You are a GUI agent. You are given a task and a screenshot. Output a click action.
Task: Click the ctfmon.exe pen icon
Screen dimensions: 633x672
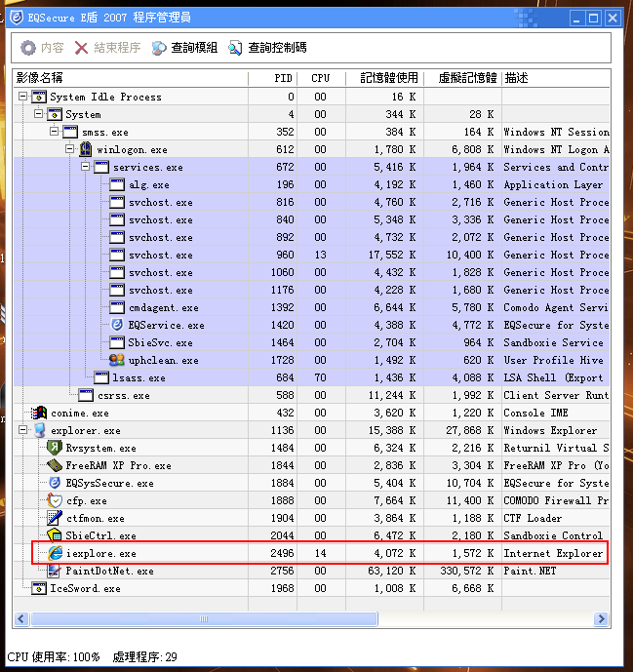(x=55, y=518)
